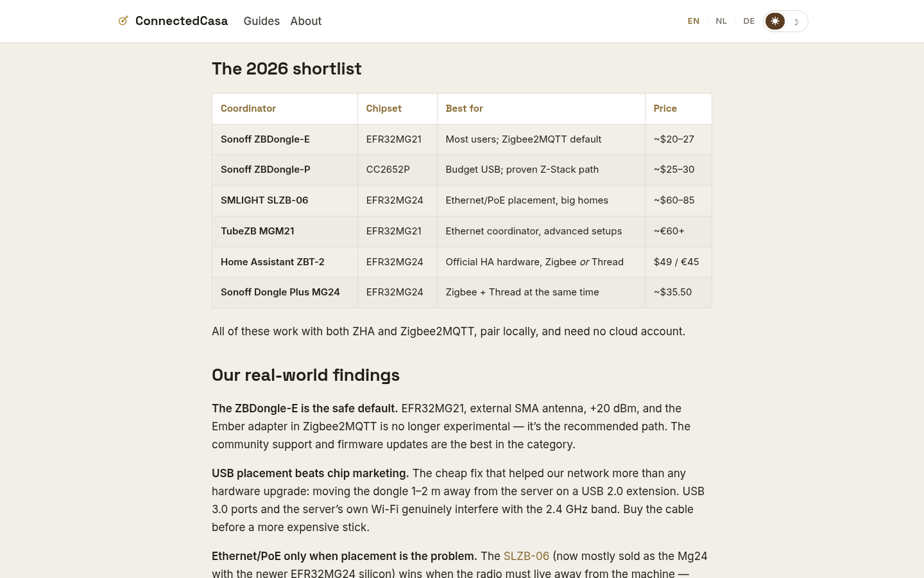Click 'Most users; Zigbee2MQTT default' cell
Viewport: 924px width, 578px height.
point(541,139)
